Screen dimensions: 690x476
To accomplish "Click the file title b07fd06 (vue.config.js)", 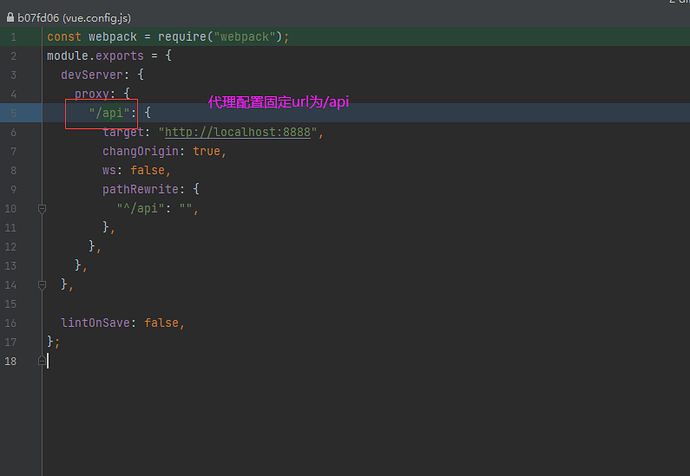I will coord(74,18).
